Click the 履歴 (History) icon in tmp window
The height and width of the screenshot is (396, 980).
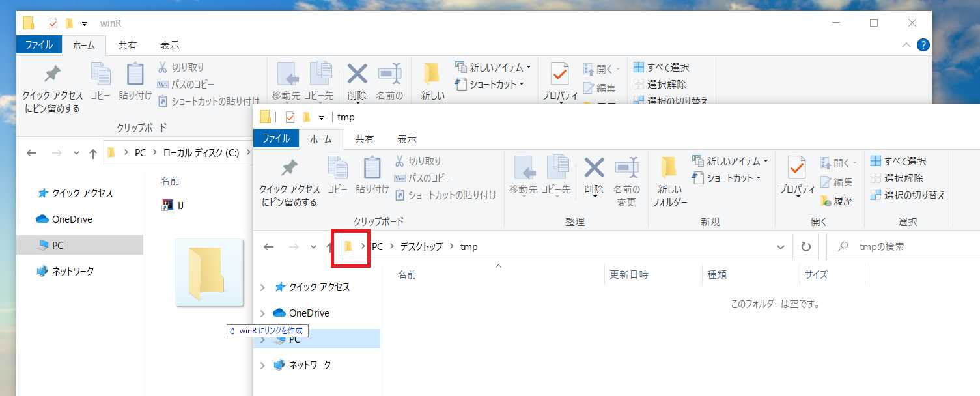(837, 201)
